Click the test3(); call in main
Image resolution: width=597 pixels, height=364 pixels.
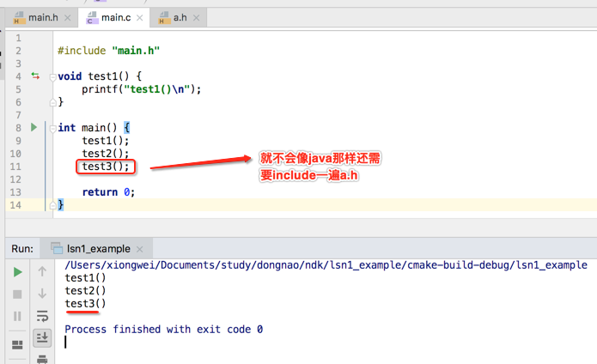coord(106,167)
